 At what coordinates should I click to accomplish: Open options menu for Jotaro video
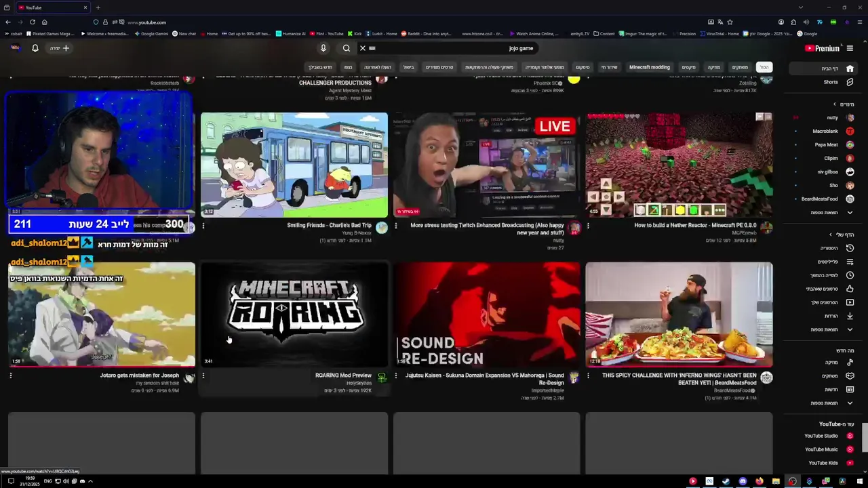coord(11,375)
